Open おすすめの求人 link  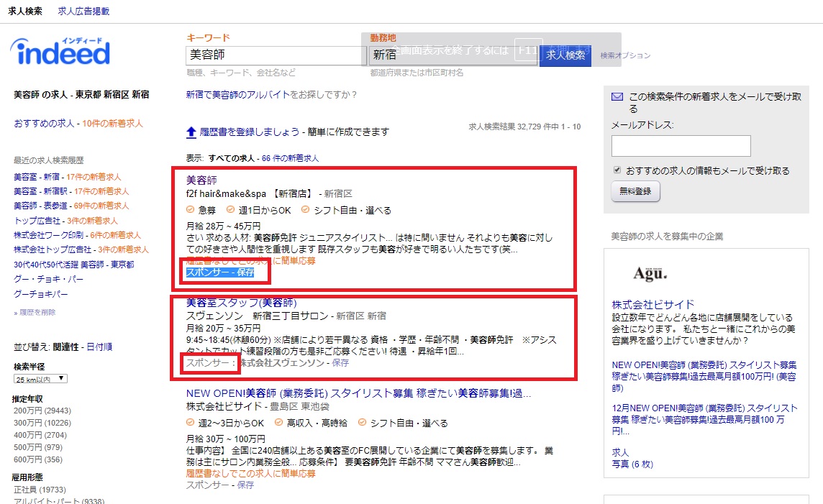coord(44,123)
